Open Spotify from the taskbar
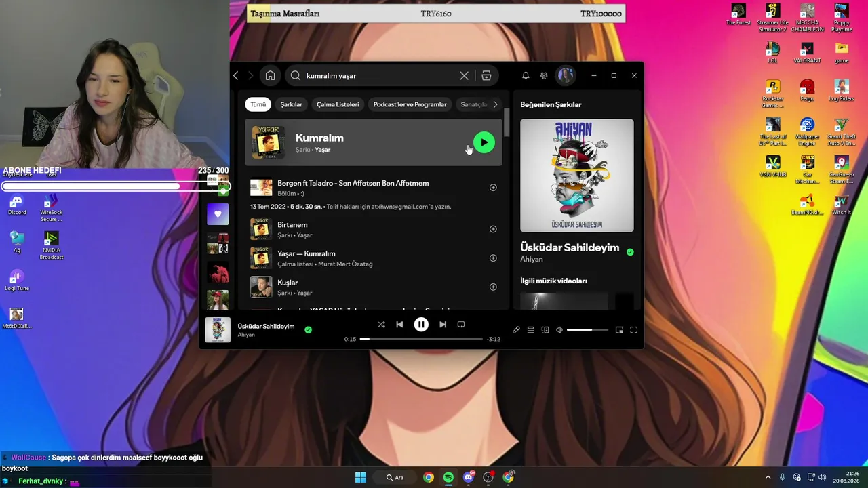868x488 pixels. (x=448, y=477)
